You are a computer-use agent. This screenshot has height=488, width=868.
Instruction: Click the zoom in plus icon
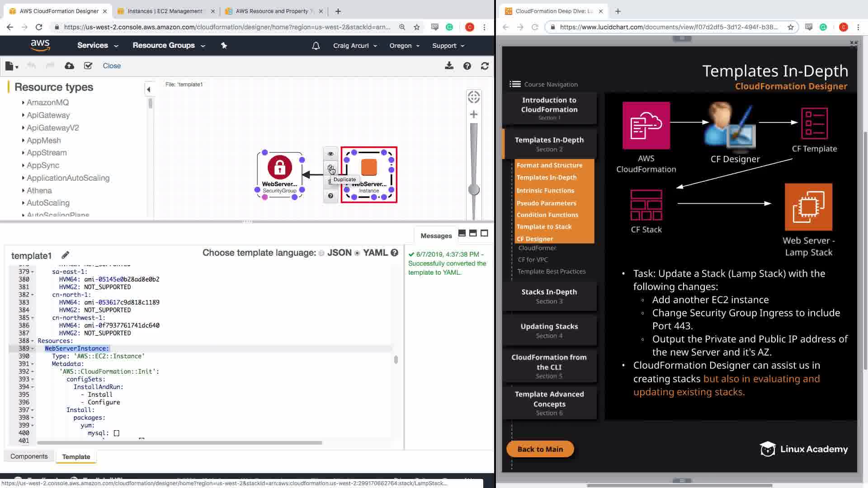[474, 114]
